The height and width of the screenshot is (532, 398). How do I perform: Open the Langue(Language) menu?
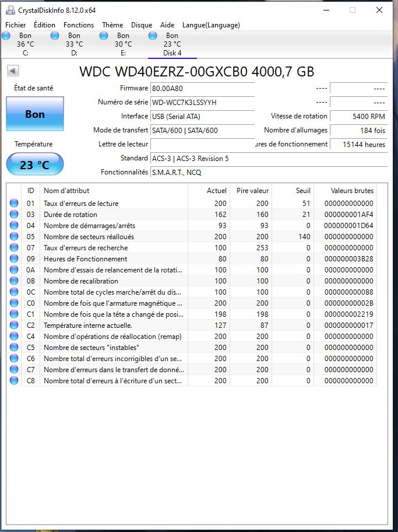211,25
